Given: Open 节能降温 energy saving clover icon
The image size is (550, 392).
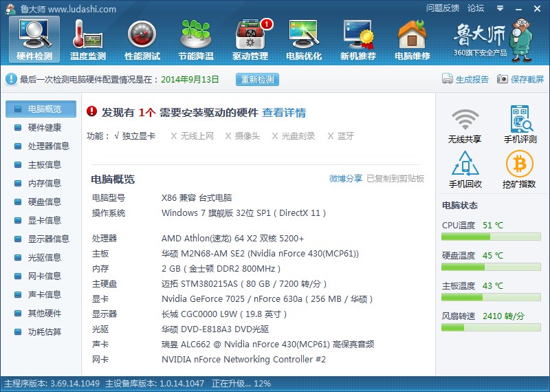Looking at the screenshot, I should pyautogui.click(x=195, y=39).
